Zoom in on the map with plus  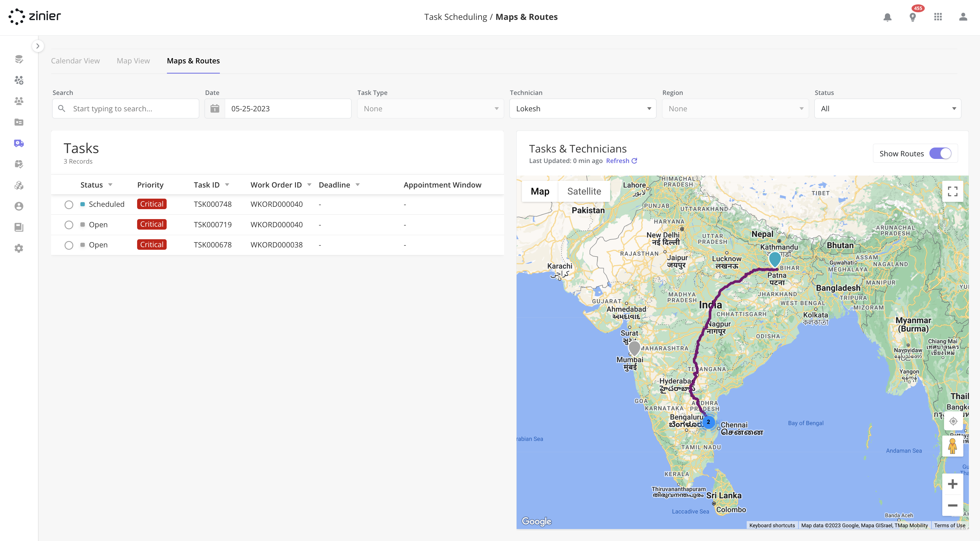[953, 484]
